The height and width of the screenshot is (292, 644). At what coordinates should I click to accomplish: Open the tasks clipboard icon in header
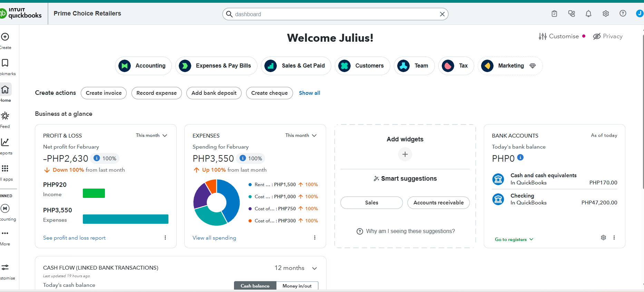[554, 14]
